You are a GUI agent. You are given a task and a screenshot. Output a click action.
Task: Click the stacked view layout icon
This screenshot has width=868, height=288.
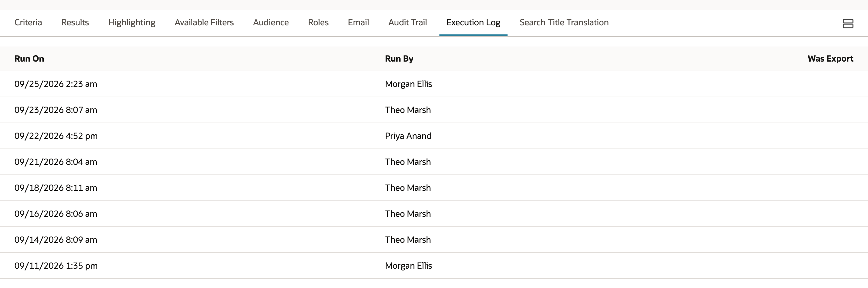coord(848,23)
